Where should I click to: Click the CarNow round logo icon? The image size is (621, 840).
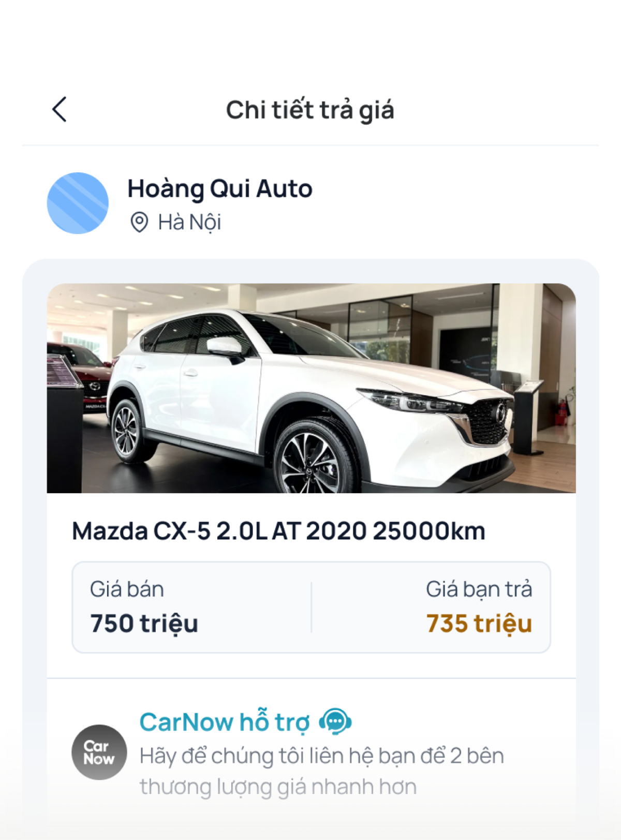[99, 752]
